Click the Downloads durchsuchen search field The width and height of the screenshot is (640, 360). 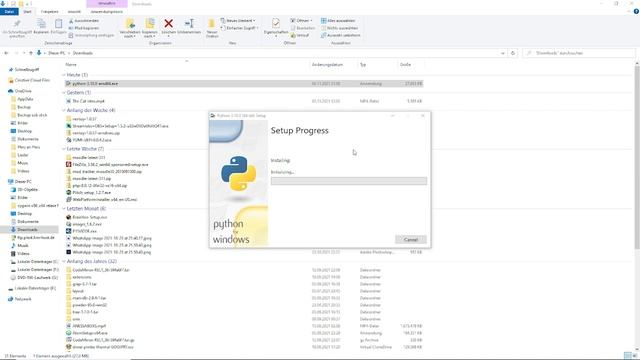coord(579,53)
